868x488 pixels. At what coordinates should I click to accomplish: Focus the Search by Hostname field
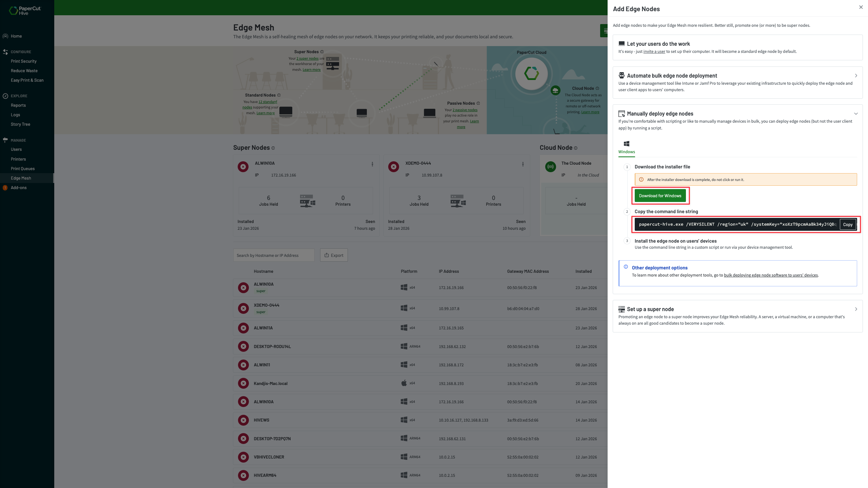274,255
